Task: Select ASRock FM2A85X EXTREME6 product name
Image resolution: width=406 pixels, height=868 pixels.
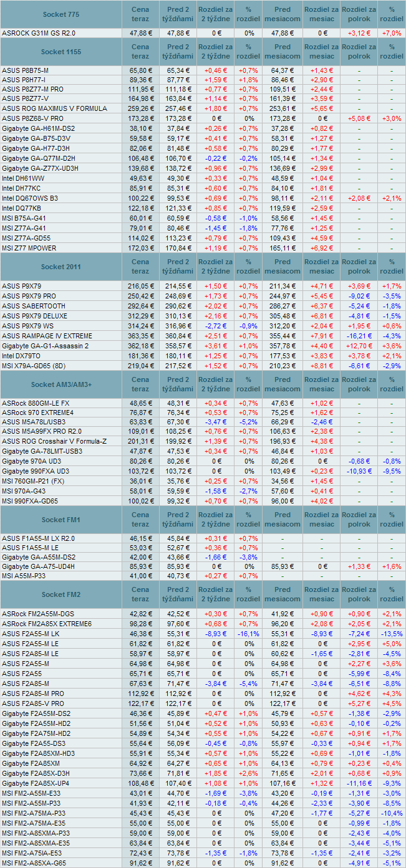Action: pyautogui.click(x=47, y=624)
